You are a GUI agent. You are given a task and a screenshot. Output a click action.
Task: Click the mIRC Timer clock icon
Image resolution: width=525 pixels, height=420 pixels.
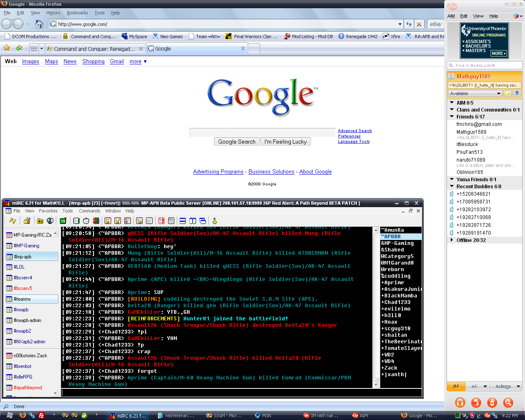pos(86,221)
